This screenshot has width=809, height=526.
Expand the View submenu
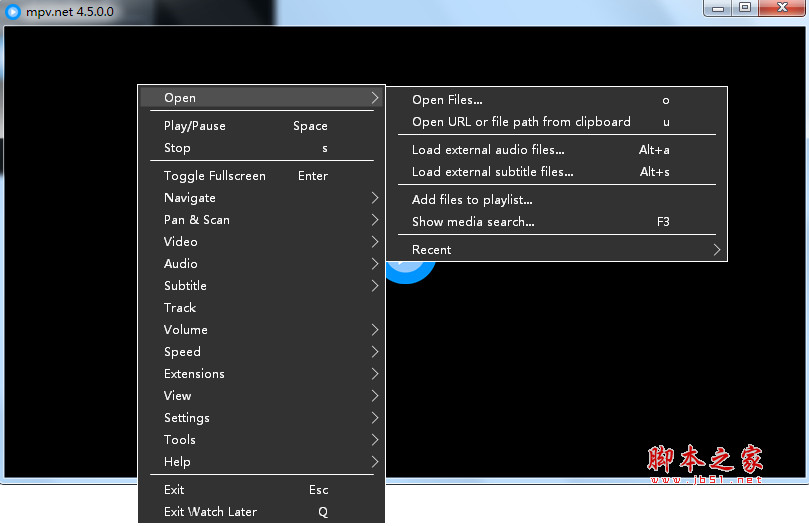262,396
